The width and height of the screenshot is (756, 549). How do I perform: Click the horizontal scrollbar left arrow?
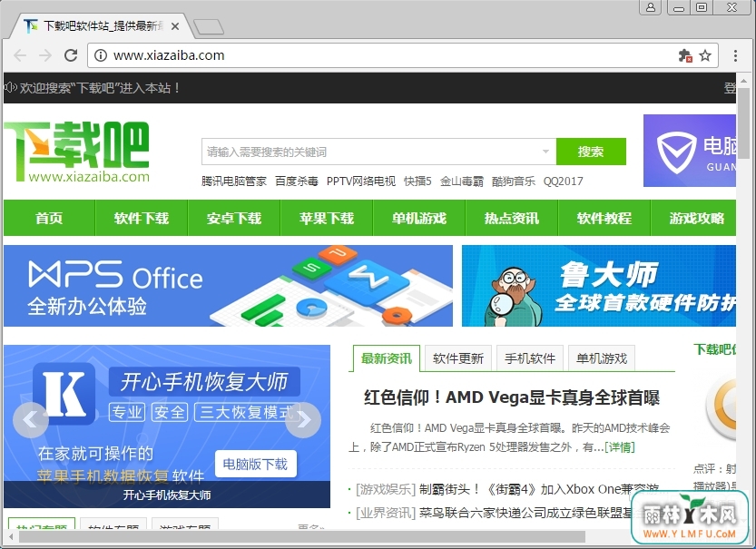tap(11, 537)
